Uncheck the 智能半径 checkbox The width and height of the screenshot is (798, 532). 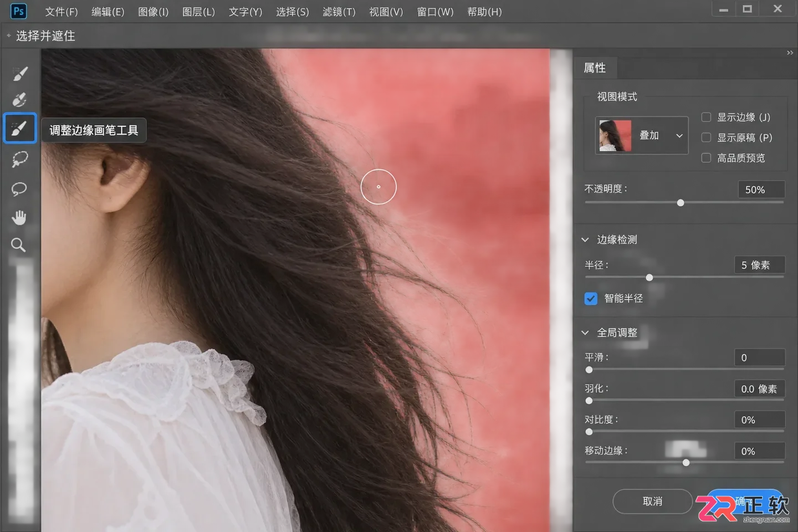[591, 299]
